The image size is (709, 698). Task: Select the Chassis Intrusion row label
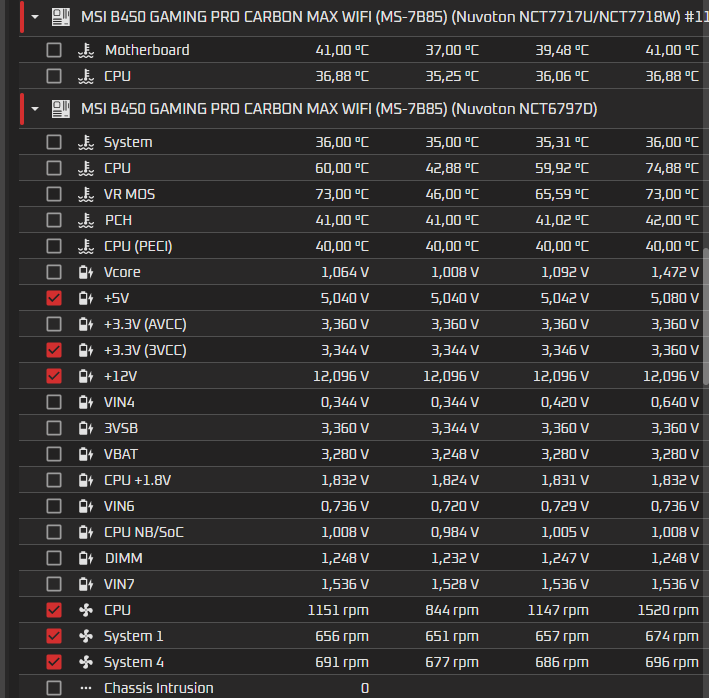[159, 688]
